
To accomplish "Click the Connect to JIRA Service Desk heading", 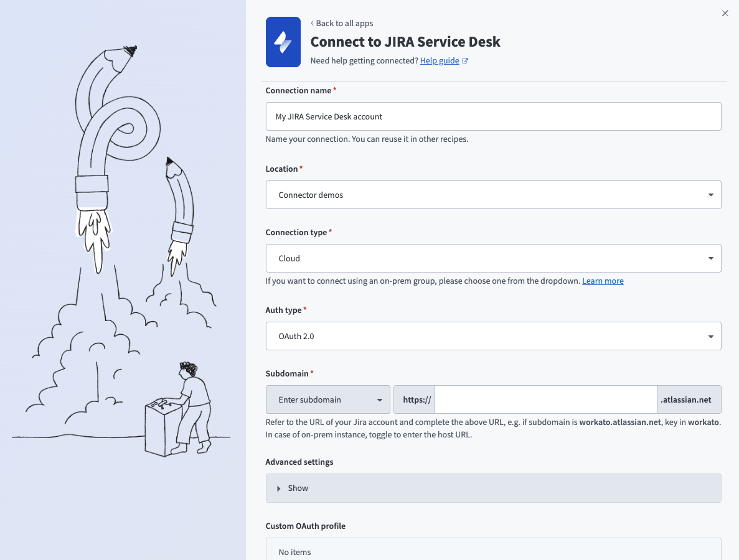I will [x=405, y=42].
